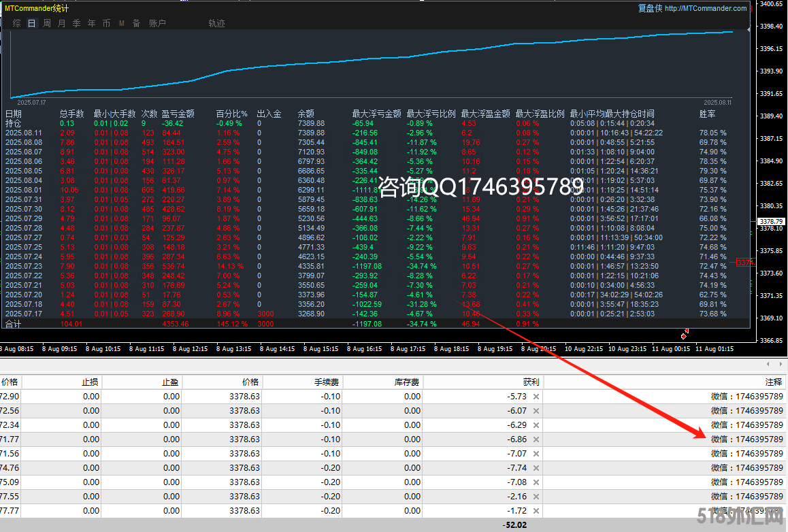Click the scroll right arrow above the orders table
Viewport: 788px width, 532px height.
[780, 364]
